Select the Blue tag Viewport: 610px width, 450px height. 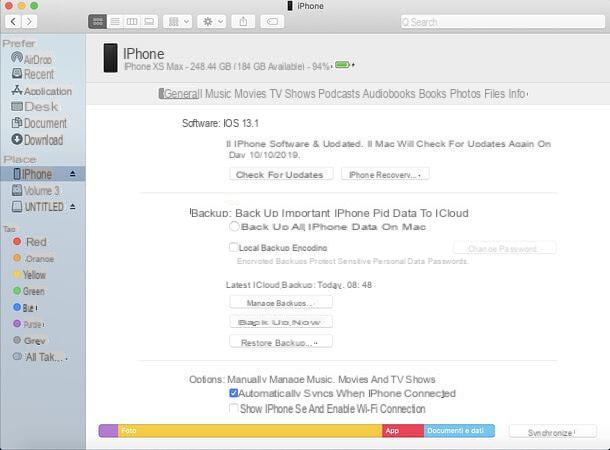(25, 308)
